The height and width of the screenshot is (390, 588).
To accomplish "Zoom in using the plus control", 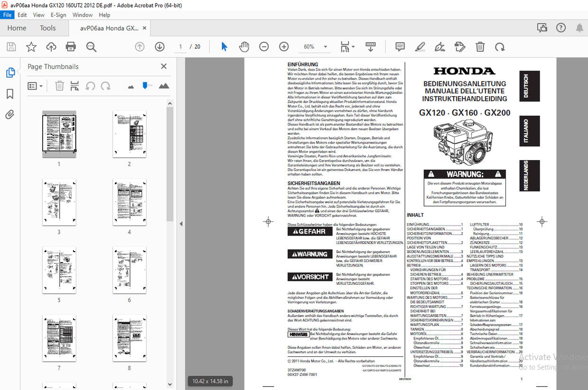I will 283,46.
